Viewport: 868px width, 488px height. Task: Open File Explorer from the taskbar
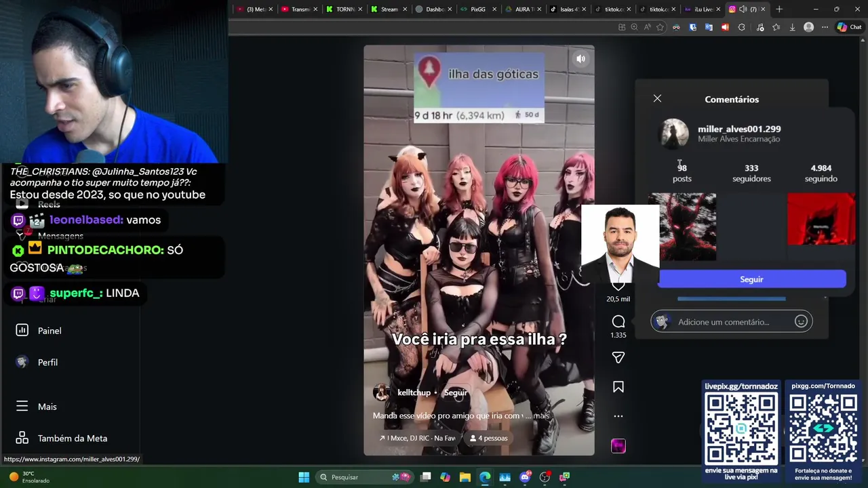pyautogui.click(x=465, y=477)
